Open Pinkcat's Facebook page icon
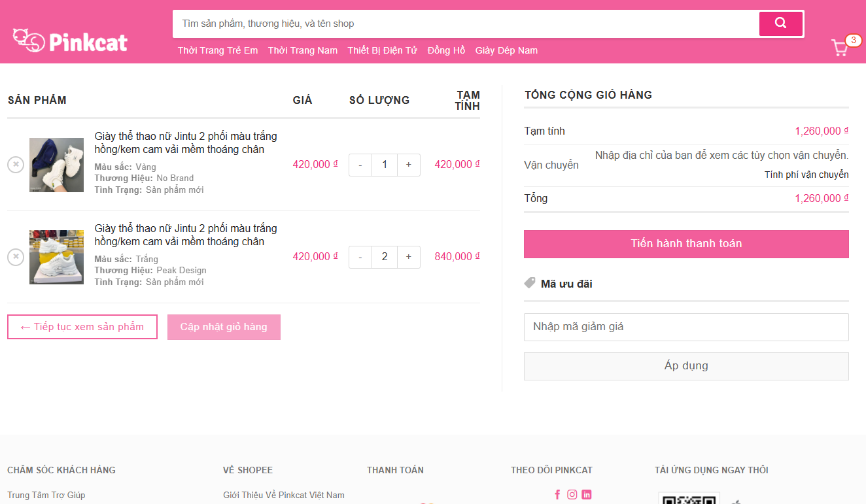This screenshot has height=504, width=866. 557,495
